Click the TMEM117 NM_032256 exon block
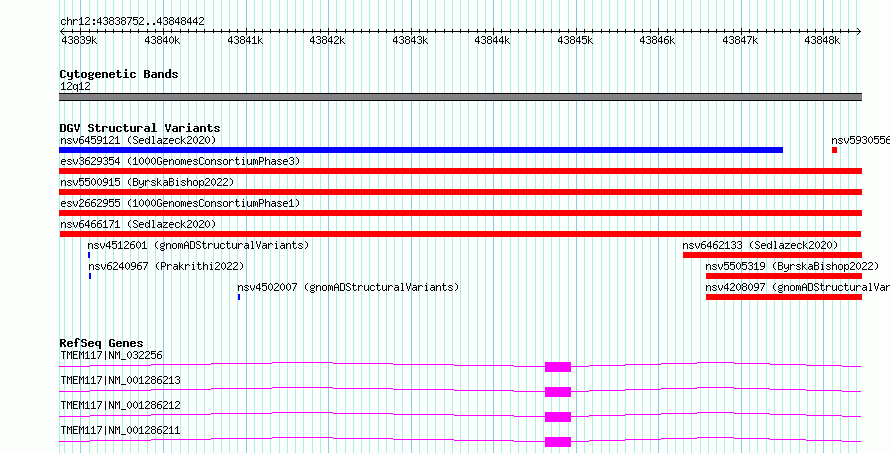This screenshot has height=453, width=890. pos(558,367)
